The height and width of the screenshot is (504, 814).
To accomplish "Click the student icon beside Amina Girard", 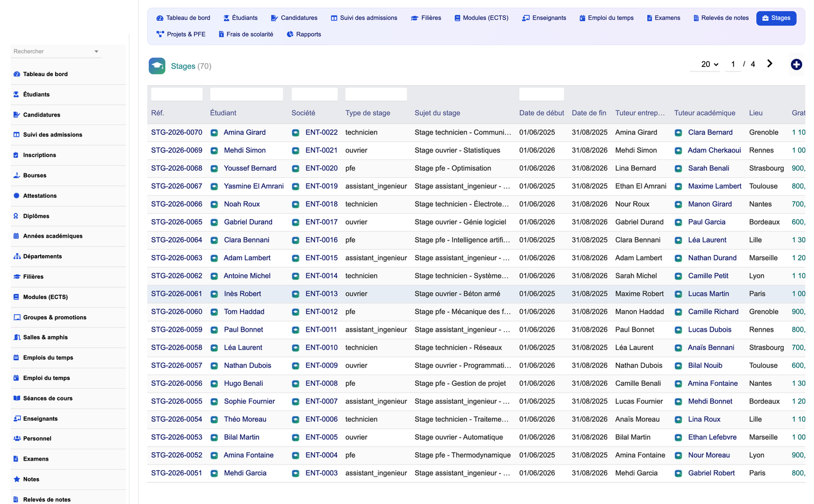I will (214, 133).
